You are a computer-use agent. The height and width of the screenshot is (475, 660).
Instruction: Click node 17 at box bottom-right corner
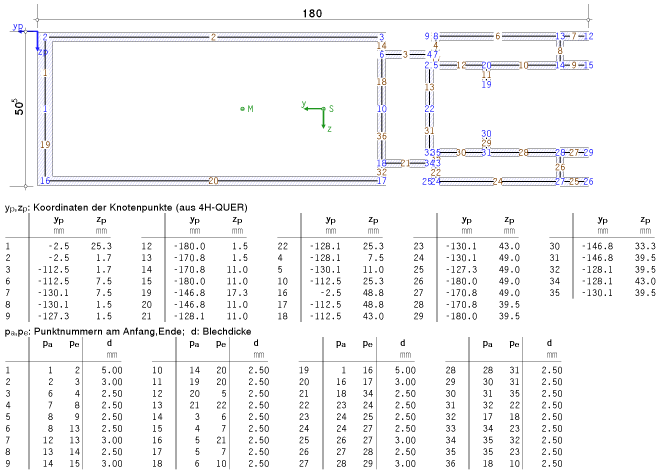click(381, 181)
